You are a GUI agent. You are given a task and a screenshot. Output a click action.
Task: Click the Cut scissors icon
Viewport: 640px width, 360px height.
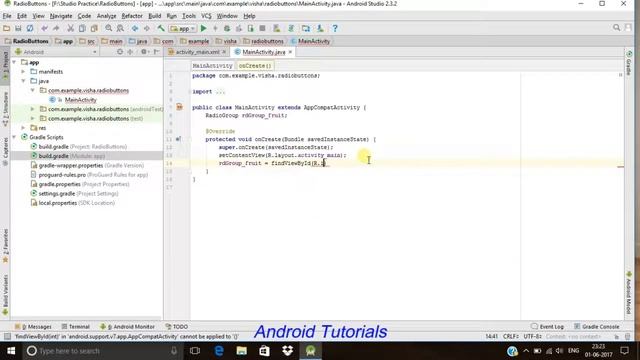pyautogui.click(x=70, y=28)
